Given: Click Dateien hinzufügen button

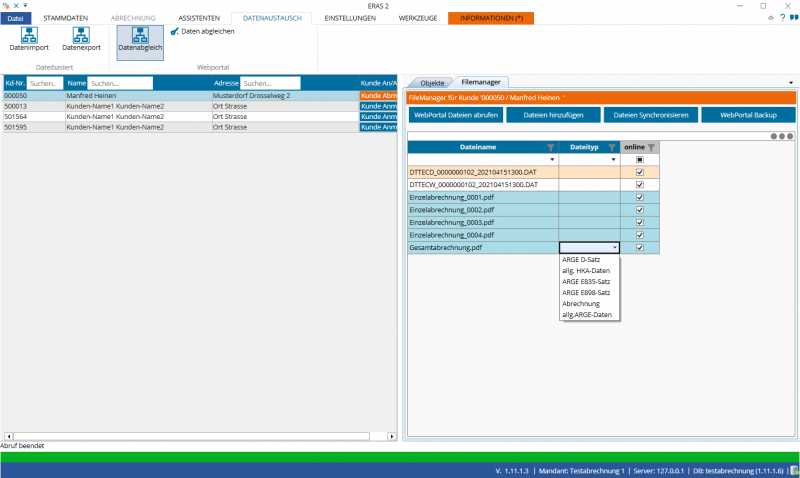Looking at the screenshot, I should pos(553,115).
